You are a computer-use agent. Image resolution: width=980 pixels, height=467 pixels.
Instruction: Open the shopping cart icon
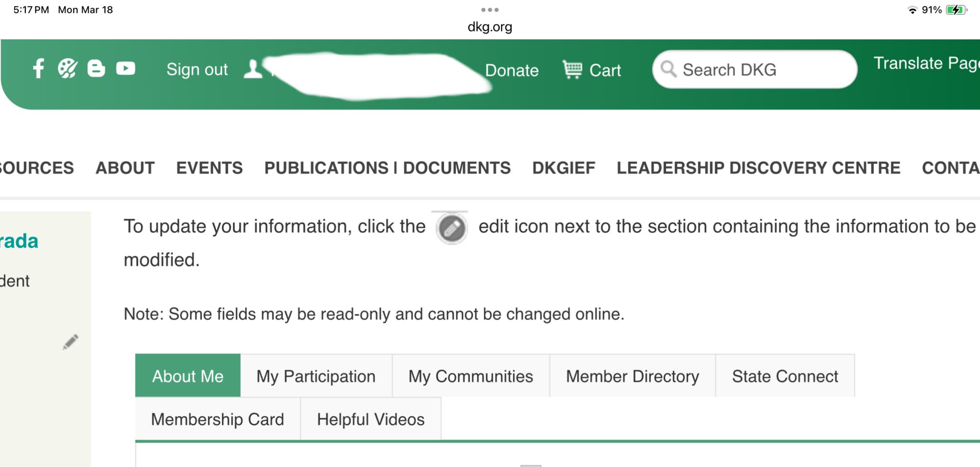point(572,70)
